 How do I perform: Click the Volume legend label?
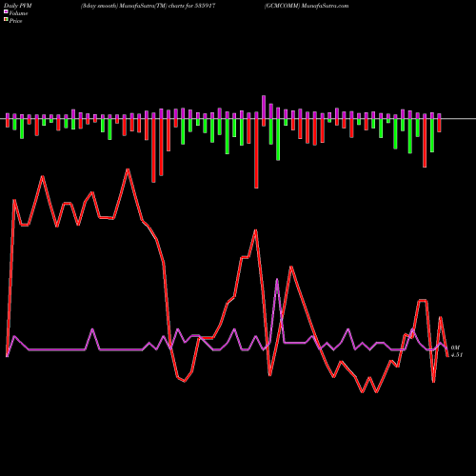pyautogui.click(x=18, y=13)
